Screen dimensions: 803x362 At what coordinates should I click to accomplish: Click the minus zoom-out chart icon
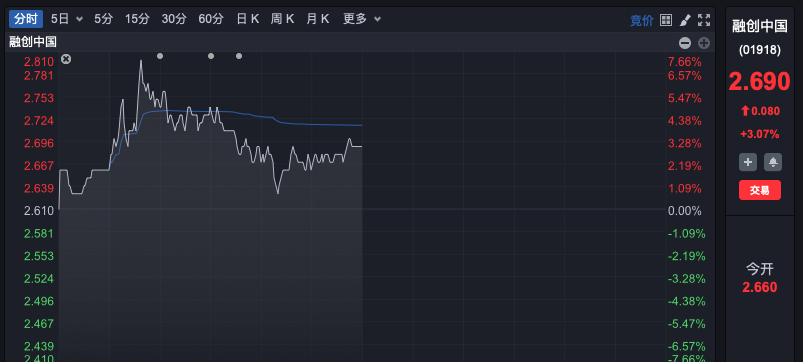tap(685, 43)
